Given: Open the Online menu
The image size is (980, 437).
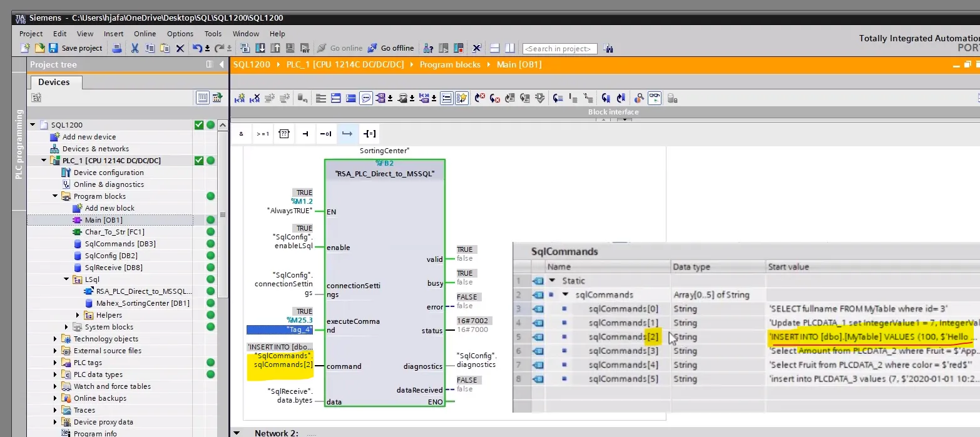Looking at the screenshot, I should point(145,34).
